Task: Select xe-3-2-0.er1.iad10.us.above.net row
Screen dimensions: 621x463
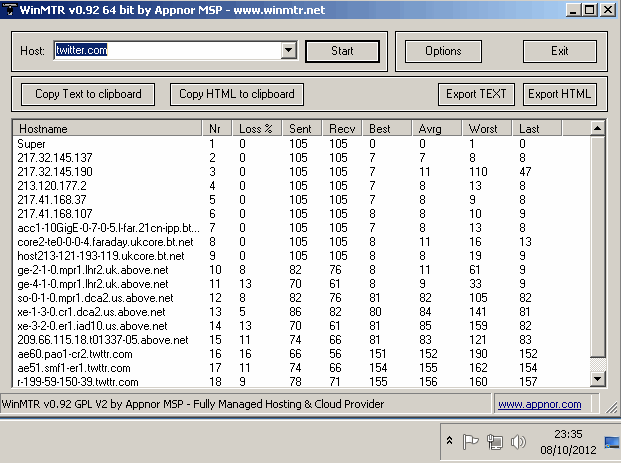Action: click(x=302, y=326)
